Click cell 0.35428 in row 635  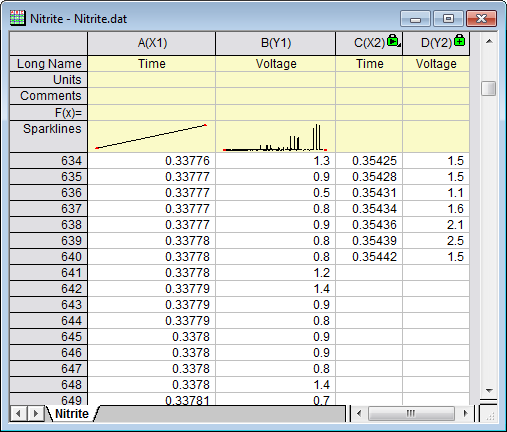(369, 177)
